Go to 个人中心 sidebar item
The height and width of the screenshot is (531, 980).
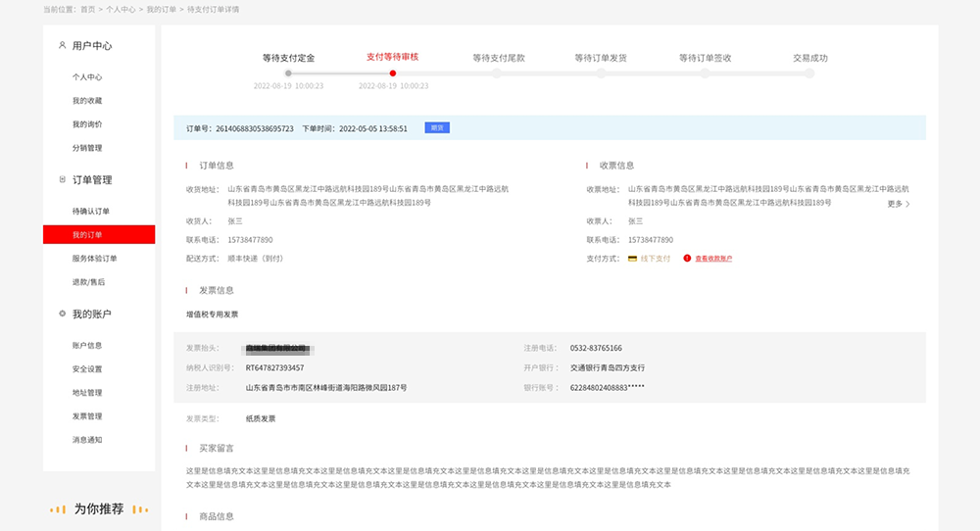[x=87, y=76]
